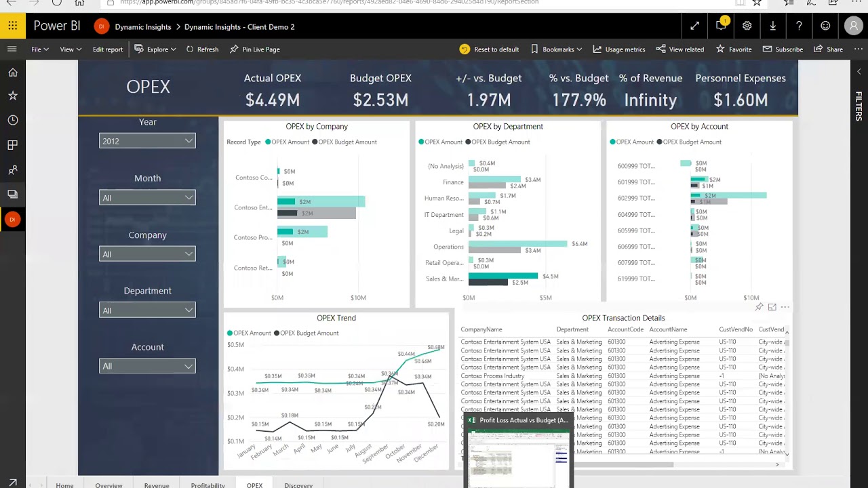Open more options on Transaction Details visual
Image resolution: width=868 pixels, height=488 pixels.
(785, 307)
